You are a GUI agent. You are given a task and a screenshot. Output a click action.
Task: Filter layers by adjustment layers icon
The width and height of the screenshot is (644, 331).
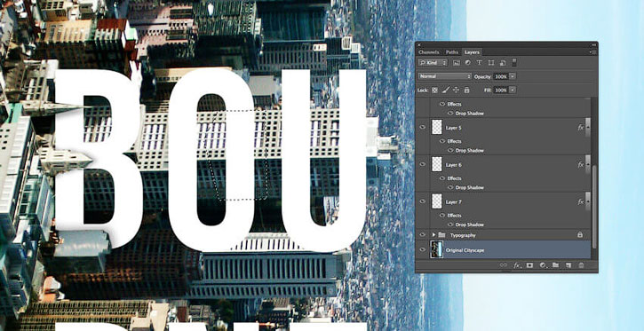468,63
